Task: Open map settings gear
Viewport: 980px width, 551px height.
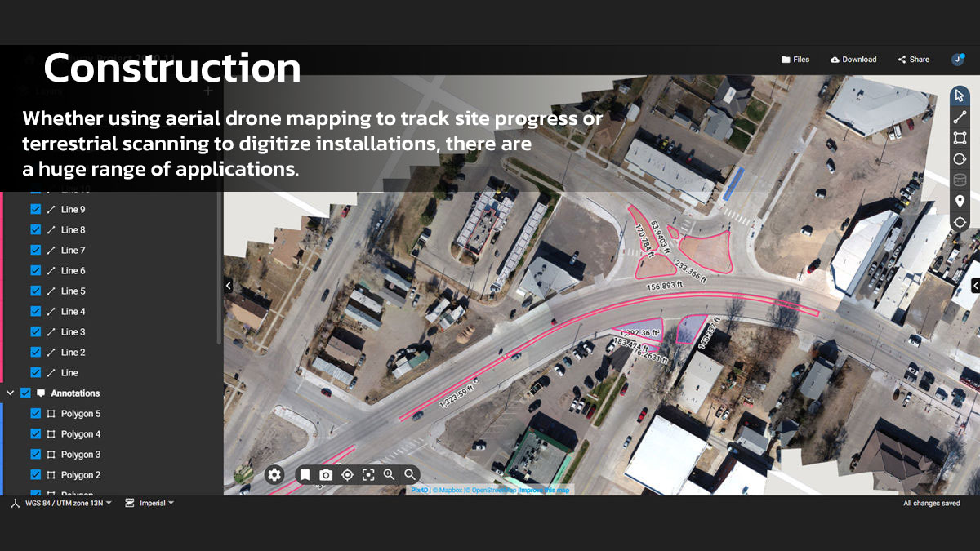Action: tap(274, 474)
